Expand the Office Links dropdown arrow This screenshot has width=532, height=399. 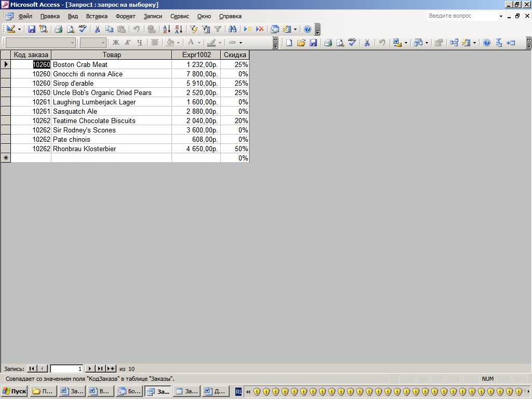coord(406,43)
